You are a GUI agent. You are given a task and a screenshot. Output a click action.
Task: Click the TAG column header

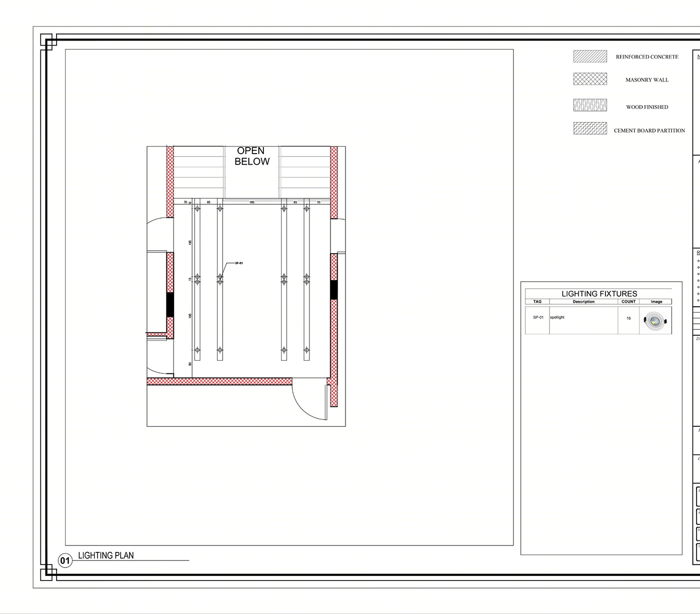[537, 301]
